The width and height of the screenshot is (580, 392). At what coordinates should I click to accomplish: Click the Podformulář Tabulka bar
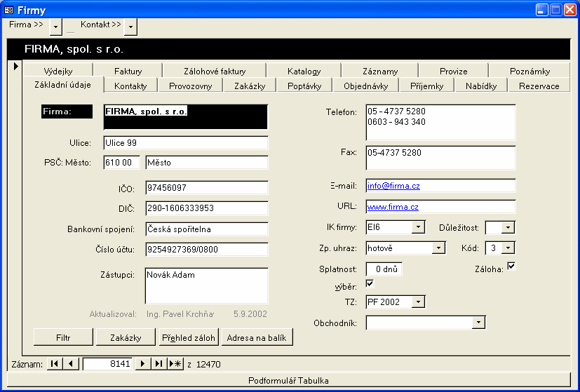tap(288, 380)
